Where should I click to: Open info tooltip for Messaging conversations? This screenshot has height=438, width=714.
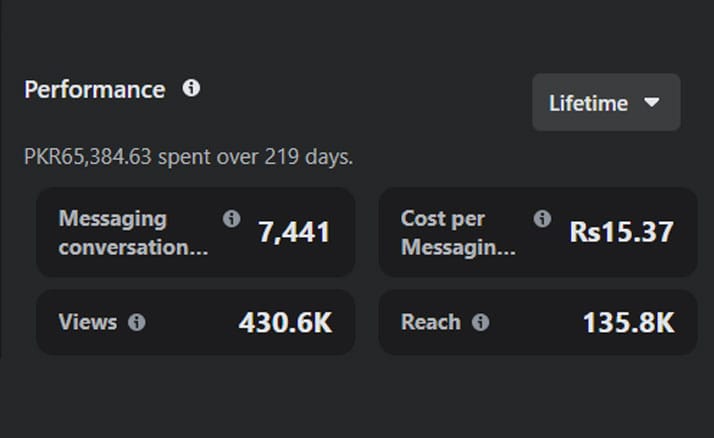coord(231,218)
